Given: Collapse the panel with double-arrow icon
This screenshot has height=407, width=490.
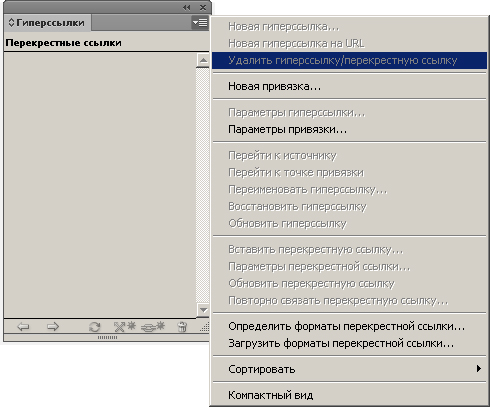Looking at the screenshot, I should coord(187,7).
